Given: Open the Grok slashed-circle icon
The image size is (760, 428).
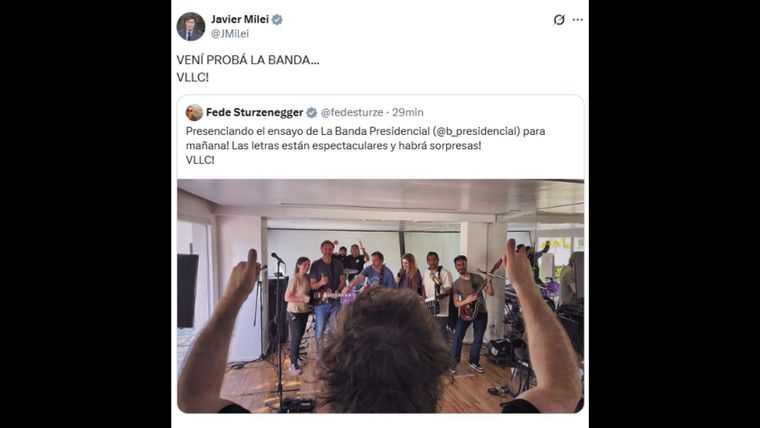Looking at the screenshot, I should 559,19.
